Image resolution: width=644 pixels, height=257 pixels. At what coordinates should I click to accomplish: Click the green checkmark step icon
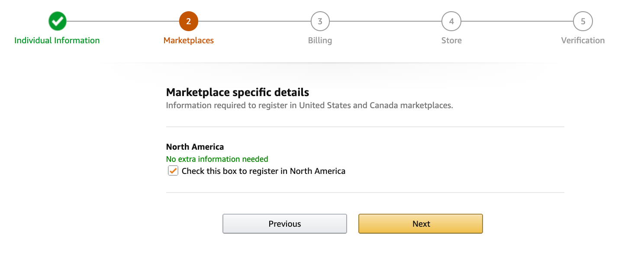[57, 21]
